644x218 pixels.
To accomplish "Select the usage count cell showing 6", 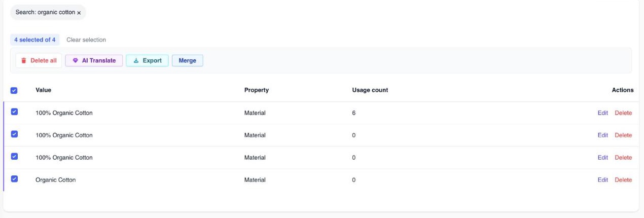I will point(354,113).
